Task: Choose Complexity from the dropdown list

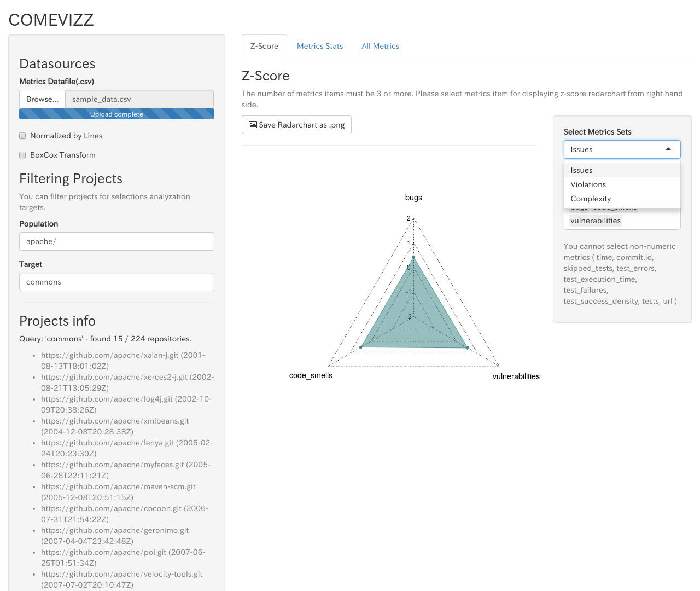Action: pyautogui.click(x=622, y=199)
